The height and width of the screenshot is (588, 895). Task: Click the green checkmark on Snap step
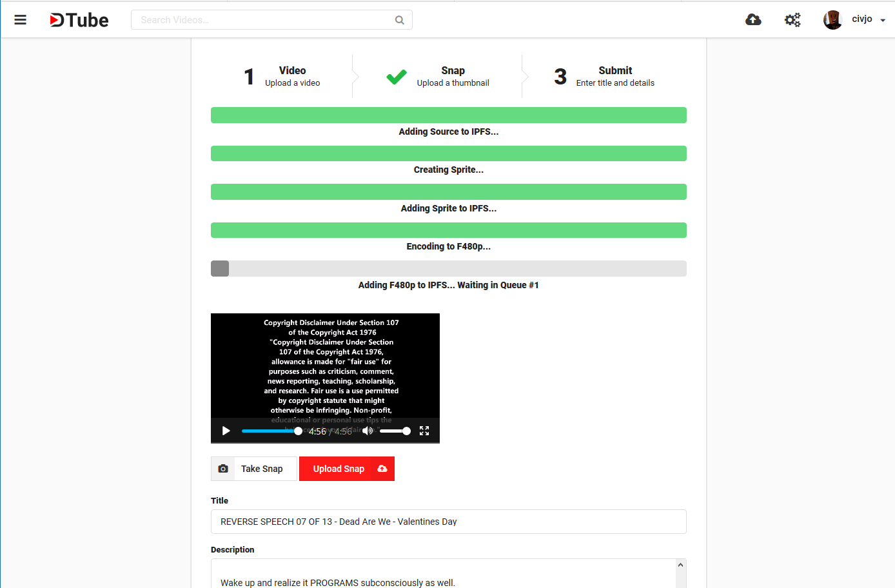397,76
